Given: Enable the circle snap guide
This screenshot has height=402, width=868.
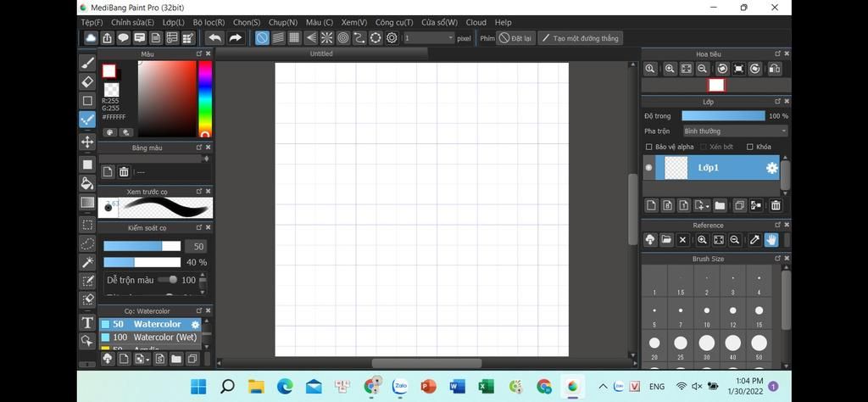Looking at the screenshot, I should tap(343, 38).
